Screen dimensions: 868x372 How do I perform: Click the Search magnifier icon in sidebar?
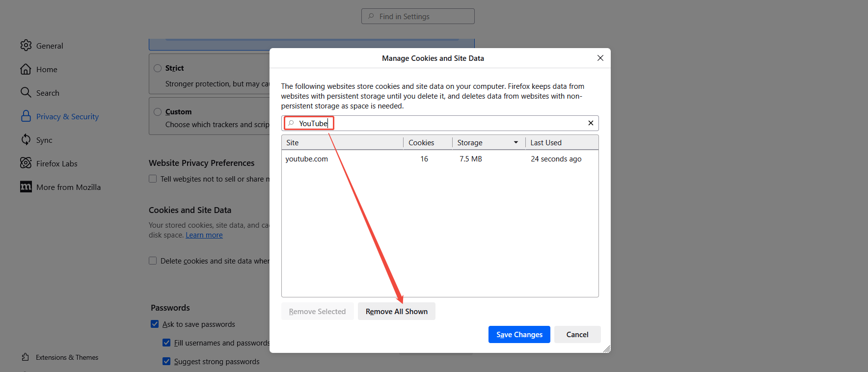coord(26,92)
